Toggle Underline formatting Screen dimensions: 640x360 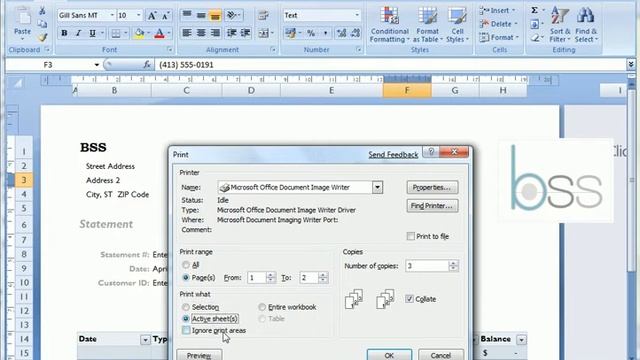coord(93,33)
